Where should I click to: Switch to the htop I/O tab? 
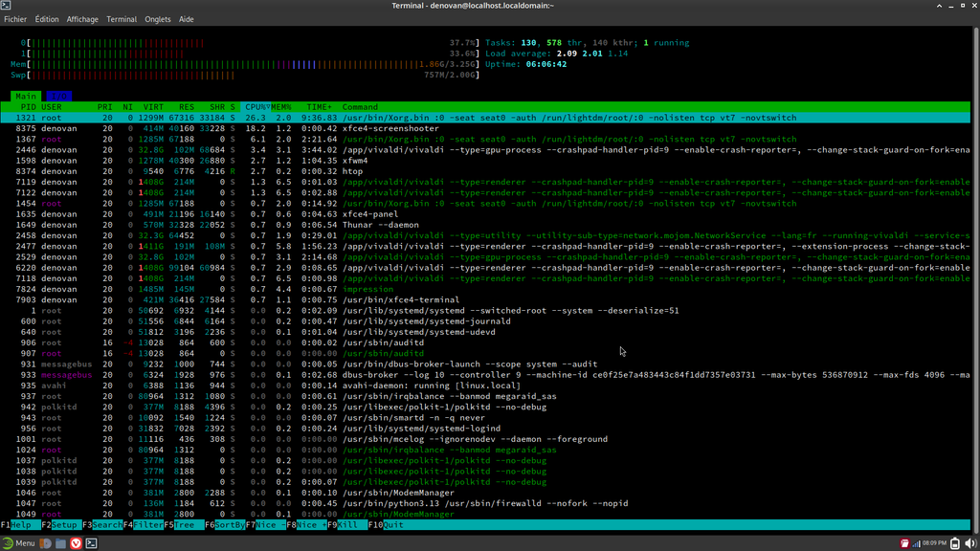pyautogui.click(x=58, y=97)
